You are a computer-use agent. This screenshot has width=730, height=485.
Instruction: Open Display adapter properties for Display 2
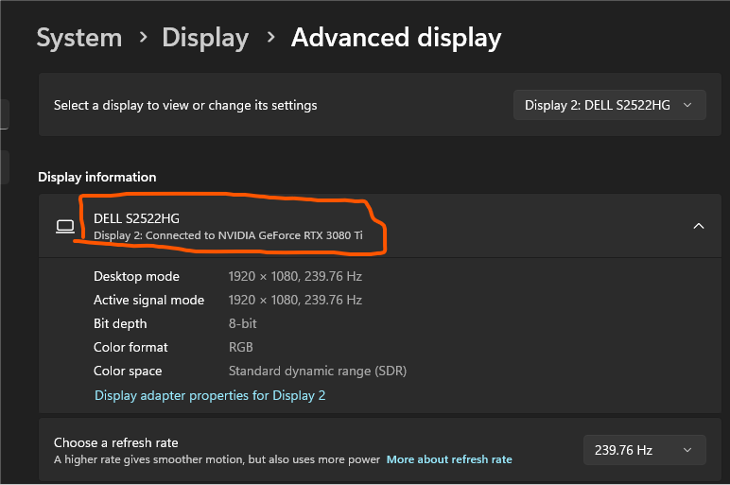[x=210, y=395]
